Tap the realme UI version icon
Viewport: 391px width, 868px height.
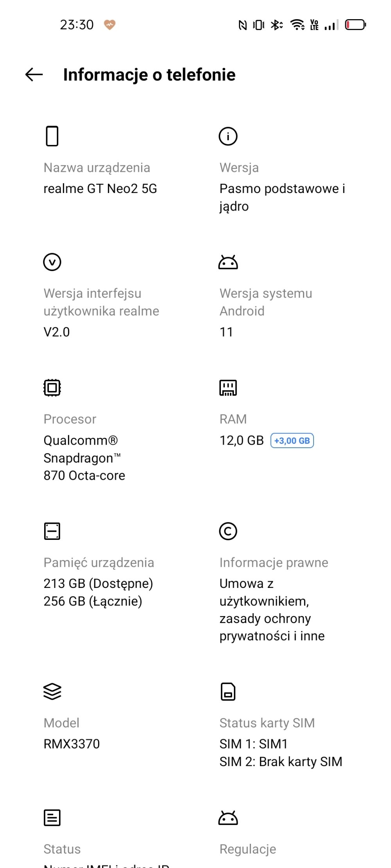click(x=52, y=262)
